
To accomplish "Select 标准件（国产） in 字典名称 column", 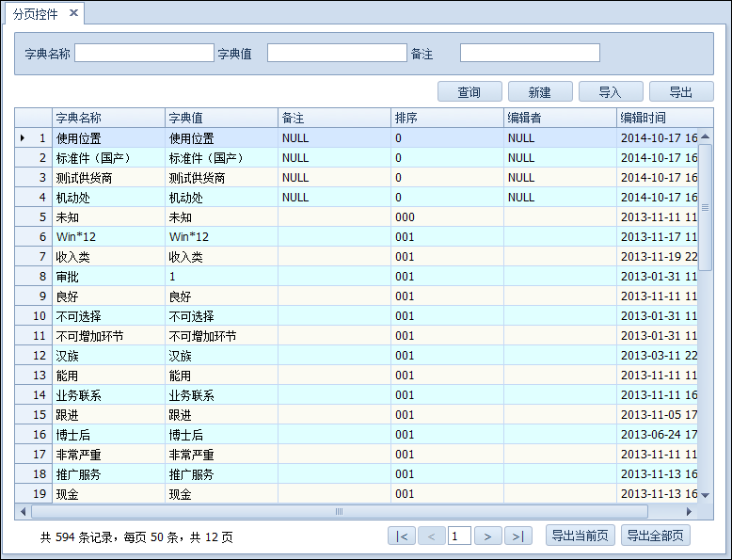I will pyautogui.click(x=108, y=158).
